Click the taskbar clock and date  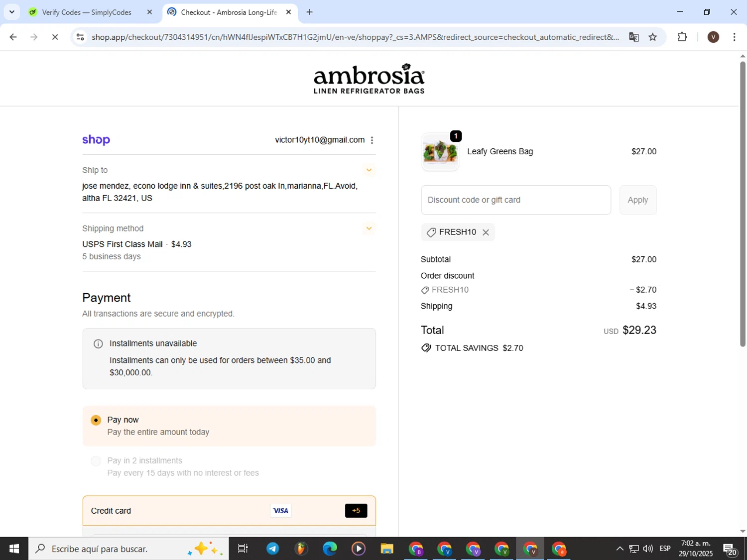[696, 549]
